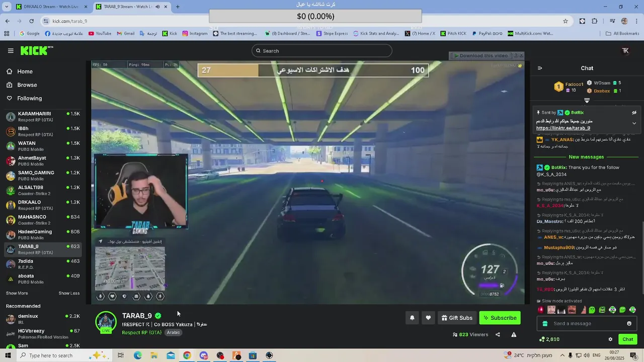Expand the gift leaderboard chevron
Image resolution: width=644 pixels, height=362 pixels.
(587, 101)
